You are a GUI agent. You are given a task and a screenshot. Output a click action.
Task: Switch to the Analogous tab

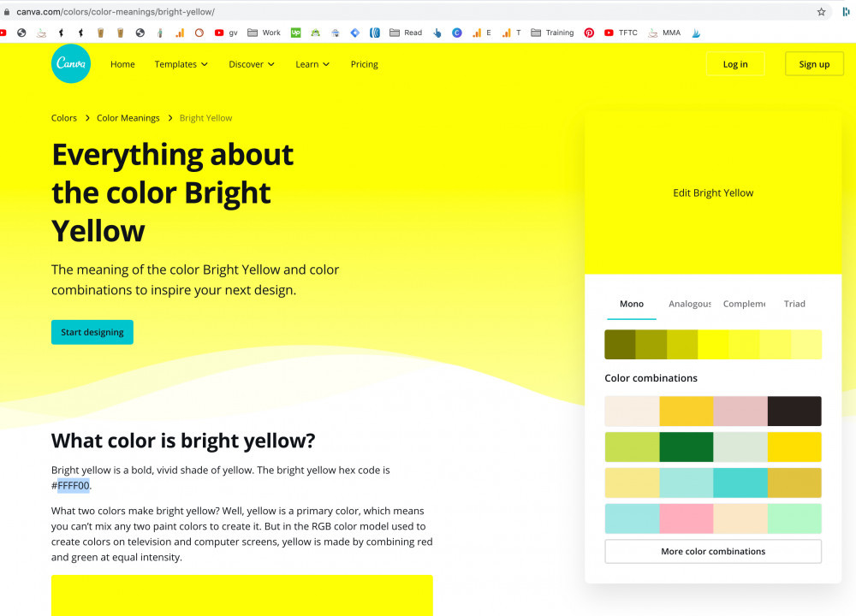click(690, 304)
